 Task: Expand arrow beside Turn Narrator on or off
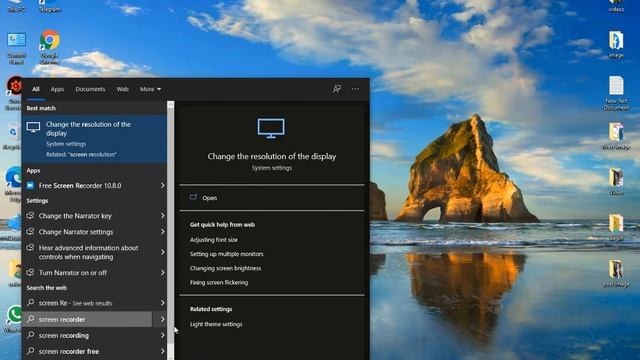click(162, 273)
